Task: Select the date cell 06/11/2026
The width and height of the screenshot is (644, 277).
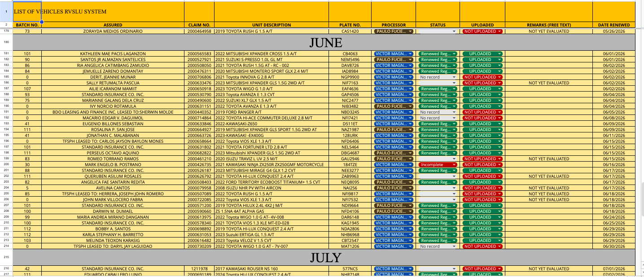Action: point(614,136)
